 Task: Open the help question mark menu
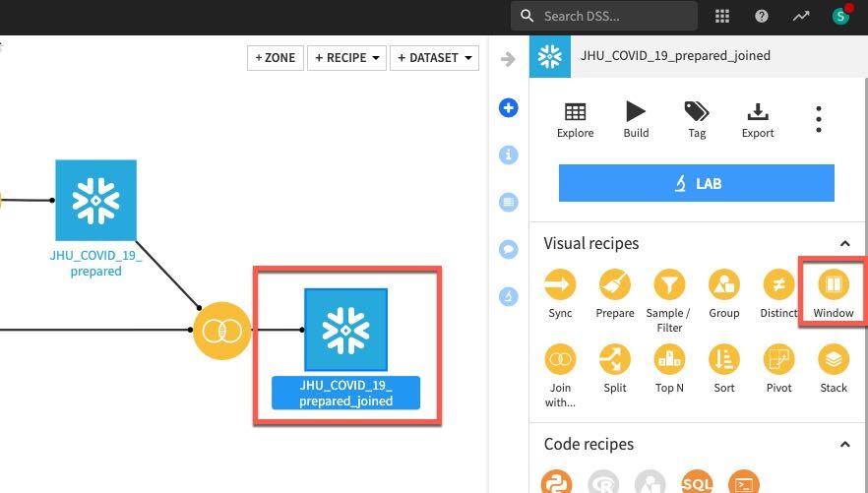click(761, 16)
